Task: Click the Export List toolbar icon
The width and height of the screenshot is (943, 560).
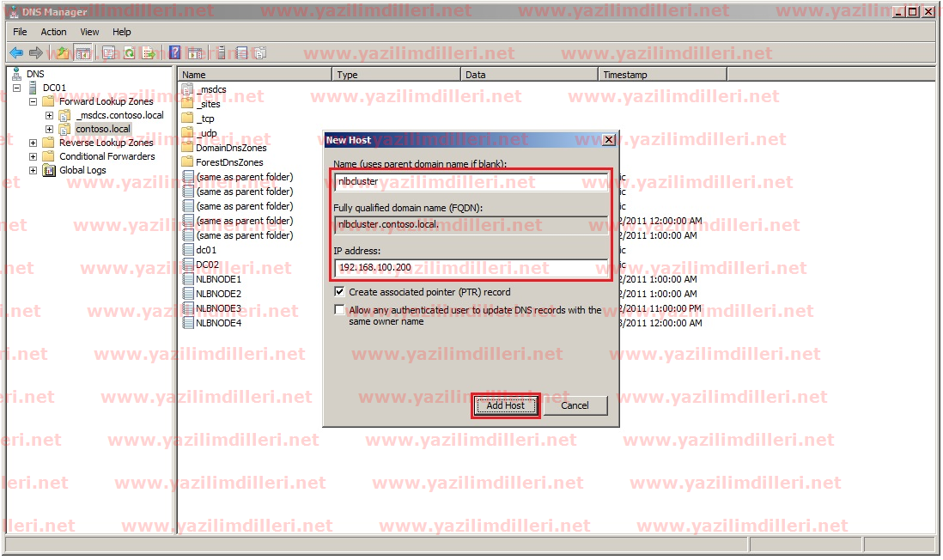Action: (149, 52)
